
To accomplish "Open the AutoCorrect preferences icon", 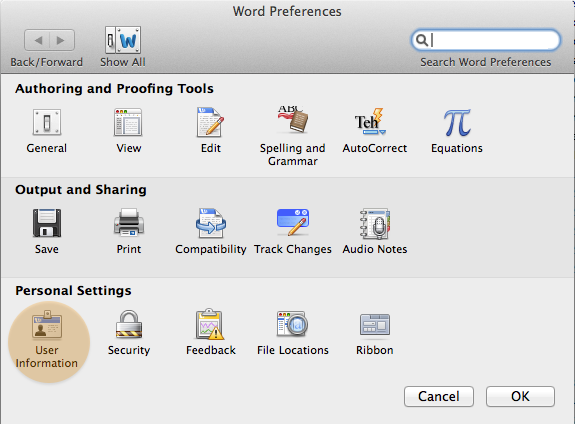I will [x=370, y=121].
